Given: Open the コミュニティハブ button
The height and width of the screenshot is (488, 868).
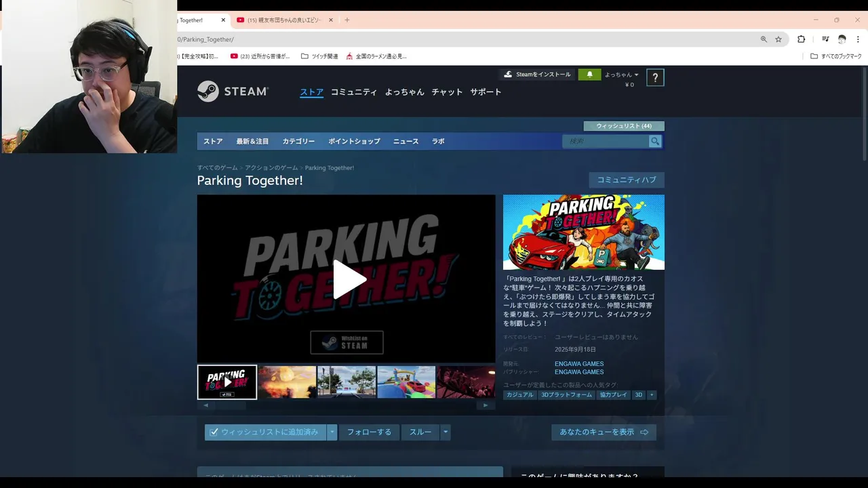Looking at the screenshot, I should (627, 180).
